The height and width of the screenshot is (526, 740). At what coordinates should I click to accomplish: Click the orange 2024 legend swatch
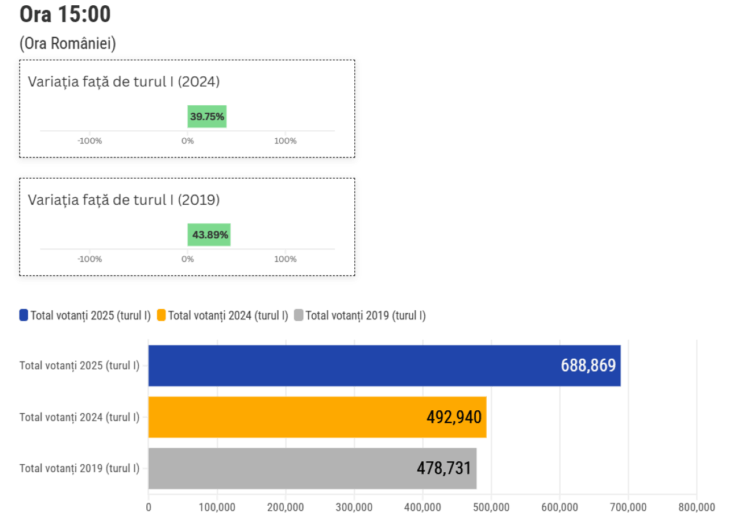(161, 315)
